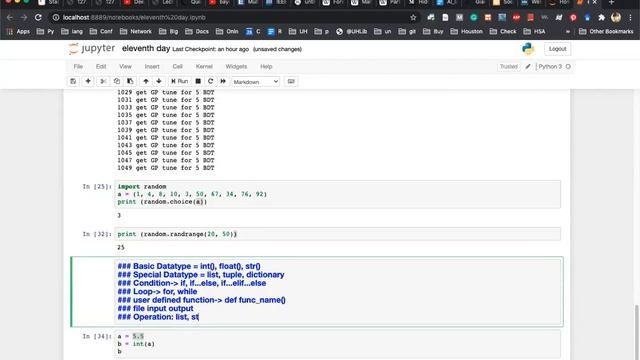The height and width of the screenshot is (360, 640).
Task: Move selected cell up with the arrow icon
Action: [146, 81]
